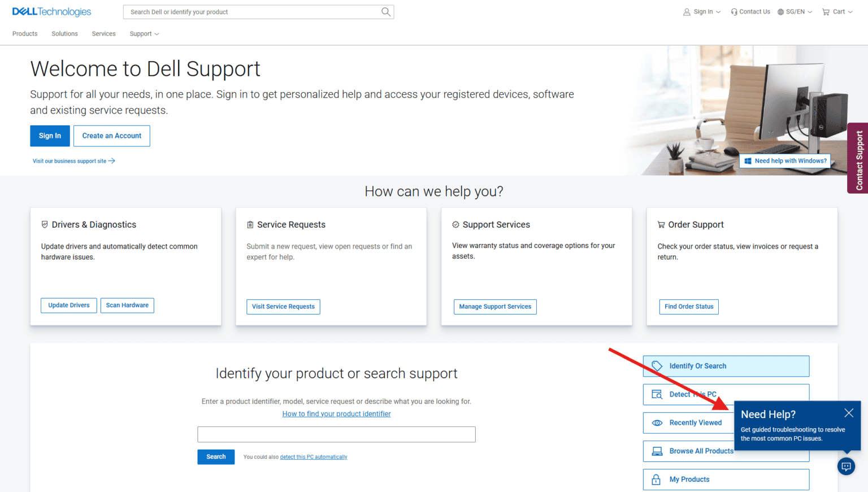The width and height of the screenshot is (868, 492).
Task: Click the Create an Account button
Action: pos(111,136)
